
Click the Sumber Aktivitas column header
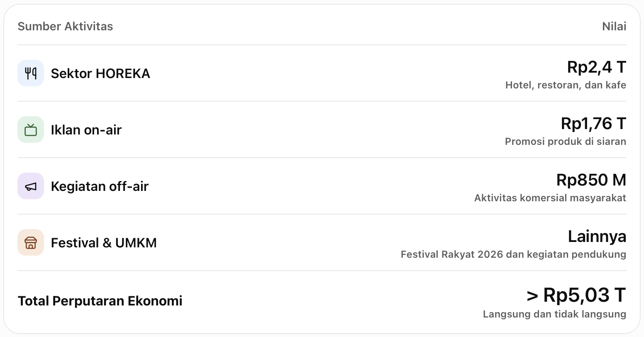click(65, 26)
